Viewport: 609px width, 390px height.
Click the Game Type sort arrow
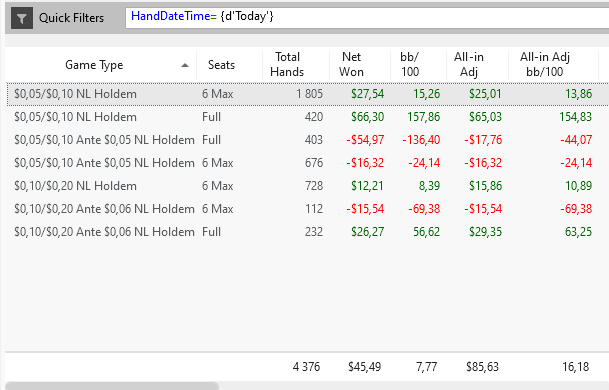185,65
